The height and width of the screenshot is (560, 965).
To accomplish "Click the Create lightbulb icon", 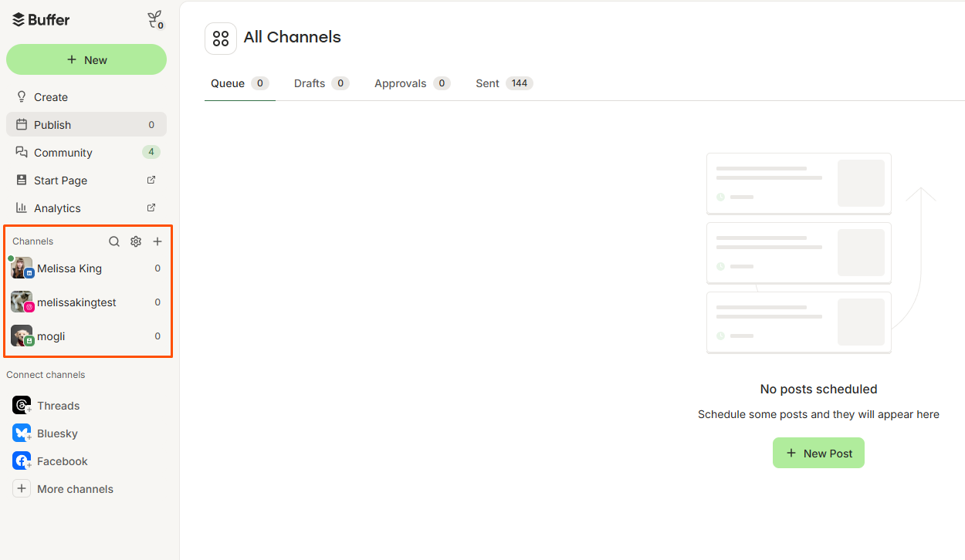I will point(22,96).
